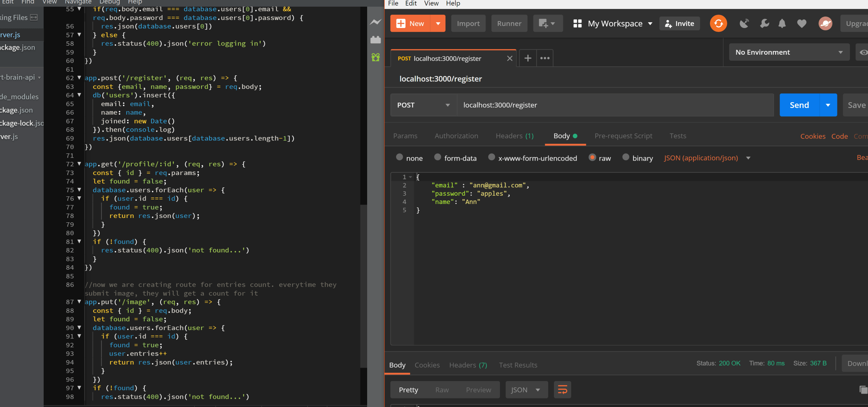Open the POST method dropdown

pos(423,105)
